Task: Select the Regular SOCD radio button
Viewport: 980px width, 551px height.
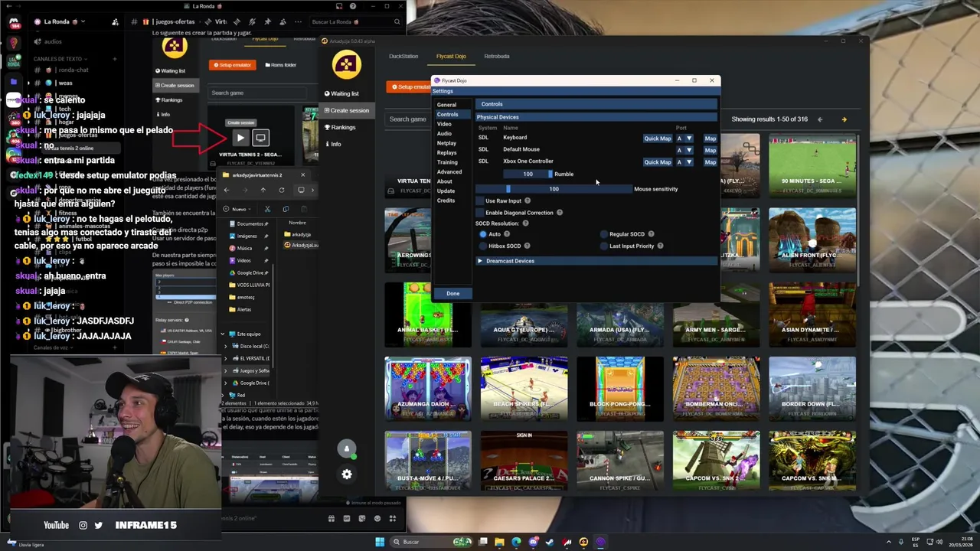Action: (603, 234)
